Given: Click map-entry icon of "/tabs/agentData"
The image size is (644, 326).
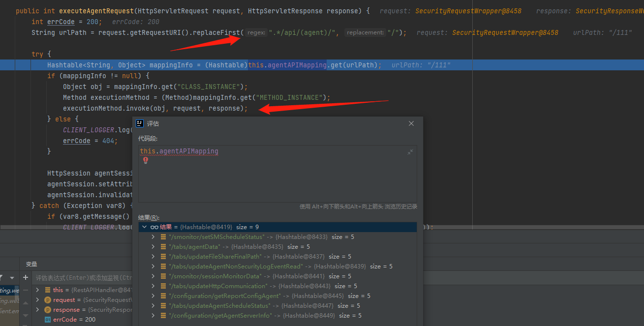Looking at the screenshot, I should click(x=163, y=247).
